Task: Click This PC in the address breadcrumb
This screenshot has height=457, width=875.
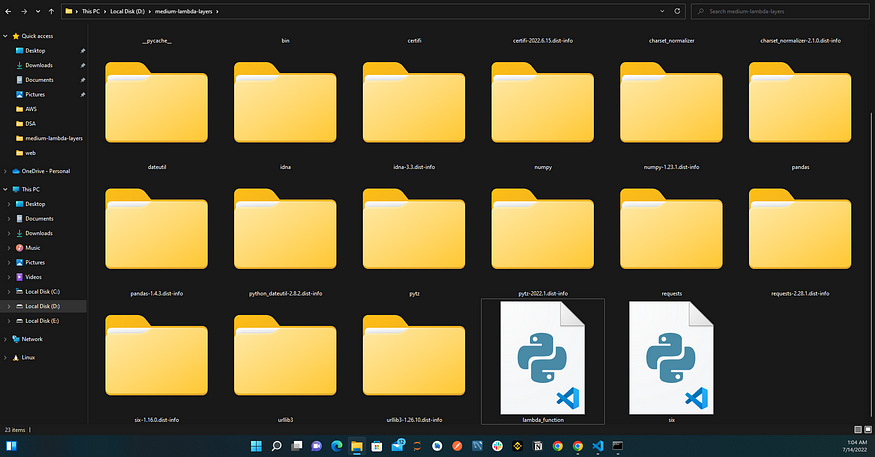Action: pyautogui.click(x=91, y=11)
